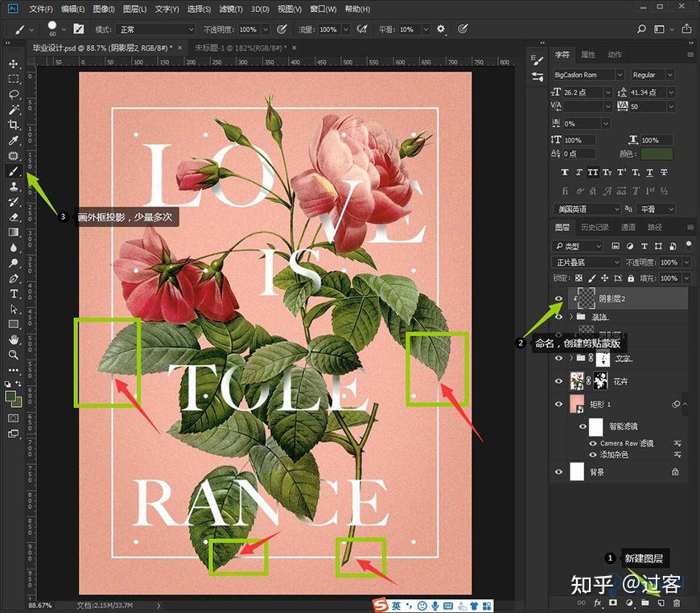This screenshot has height=613, width=700.
Task: Open the brush settings panel toggle icon
Action: tap(79, 30)
